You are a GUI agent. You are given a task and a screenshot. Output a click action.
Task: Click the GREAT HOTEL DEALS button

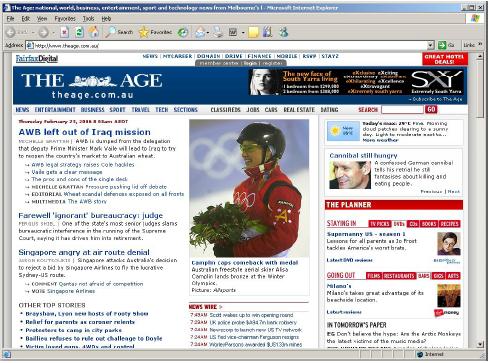coord(444,59)
